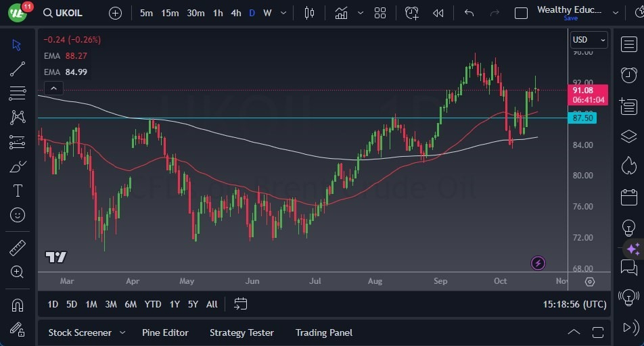Select the 4h timeframe button
The image size is (644, 346).
(235, 13)
